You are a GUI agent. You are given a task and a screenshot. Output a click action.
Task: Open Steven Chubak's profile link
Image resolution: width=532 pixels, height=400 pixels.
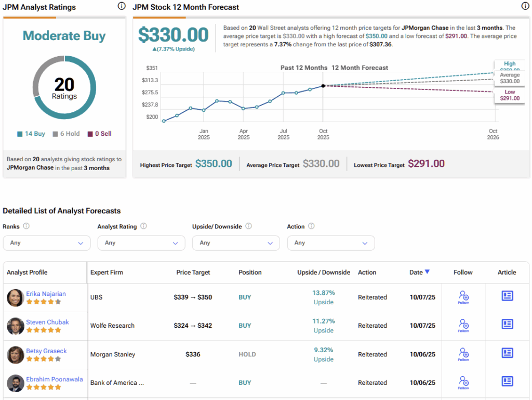[47, 322]
